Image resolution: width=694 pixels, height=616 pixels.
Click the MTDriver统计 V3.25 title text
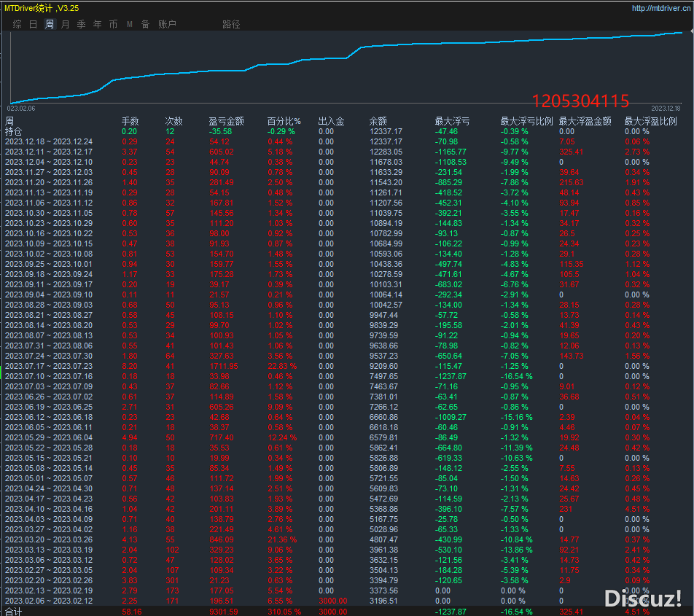(42, 9)
